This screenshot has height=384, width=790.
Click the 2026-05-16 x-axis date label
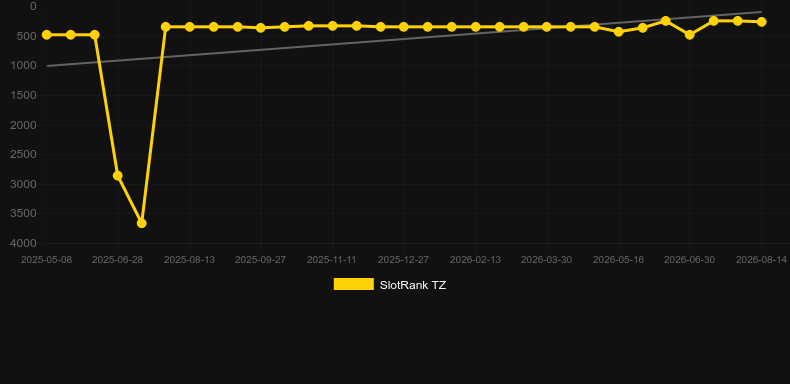pos(618,260)
